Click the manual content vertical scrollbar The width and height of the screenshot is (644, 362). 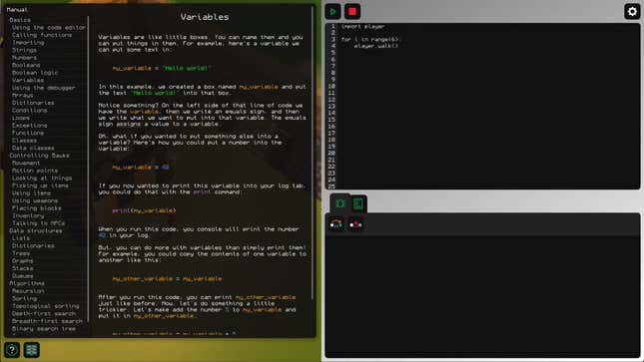click(313, 153)
